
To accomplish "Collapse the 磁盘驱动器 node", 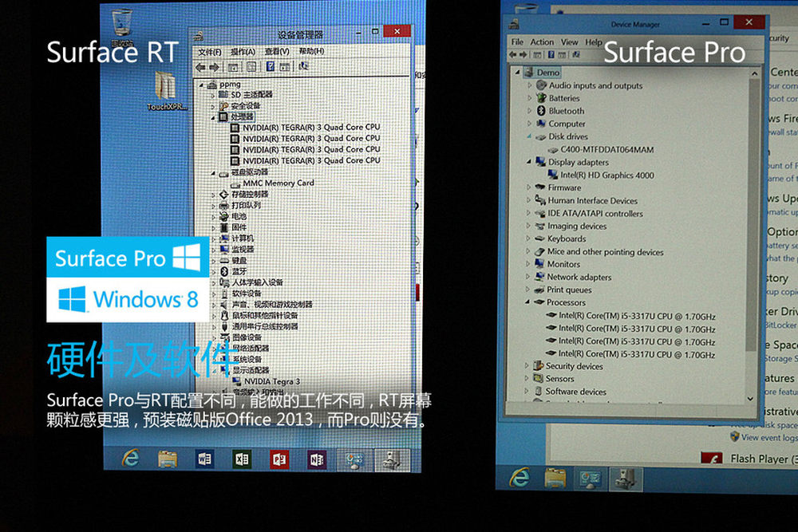I will click(x=213, y=173).
